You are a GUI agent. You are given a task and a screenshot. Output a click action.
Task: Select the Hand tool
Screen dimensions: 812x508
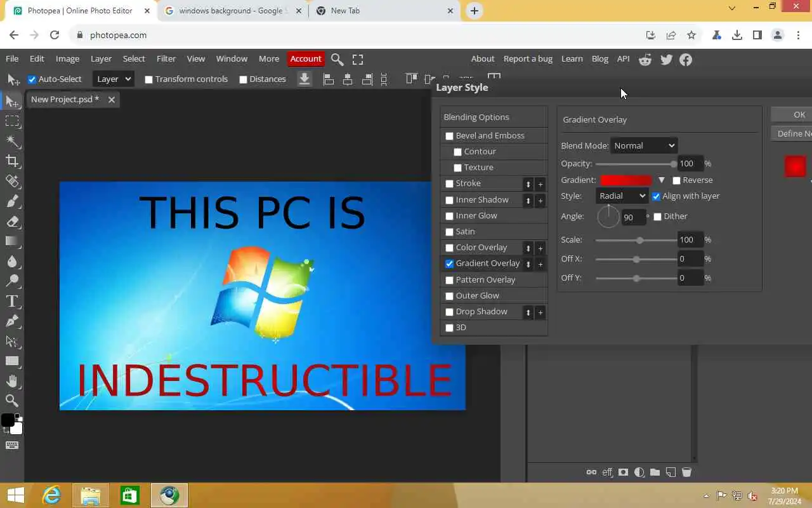[x=12, y=381]
